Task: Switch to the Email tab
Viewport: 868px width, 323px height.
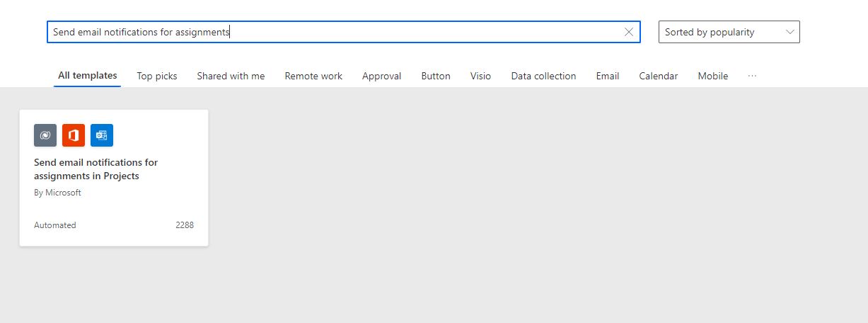Action: click(x=607, y=76)
